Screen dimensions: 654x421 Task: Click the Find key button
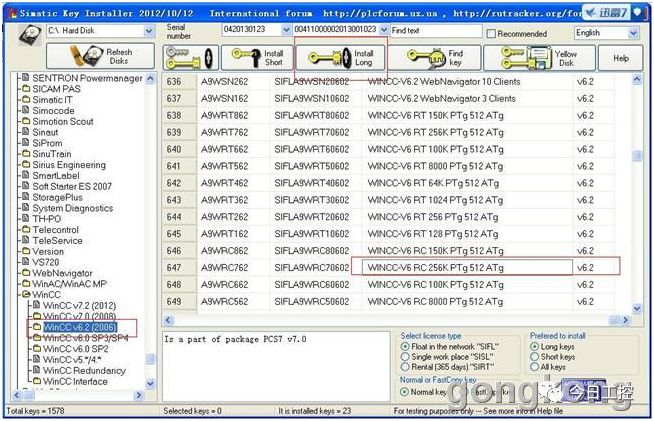[x=435, y=58]
